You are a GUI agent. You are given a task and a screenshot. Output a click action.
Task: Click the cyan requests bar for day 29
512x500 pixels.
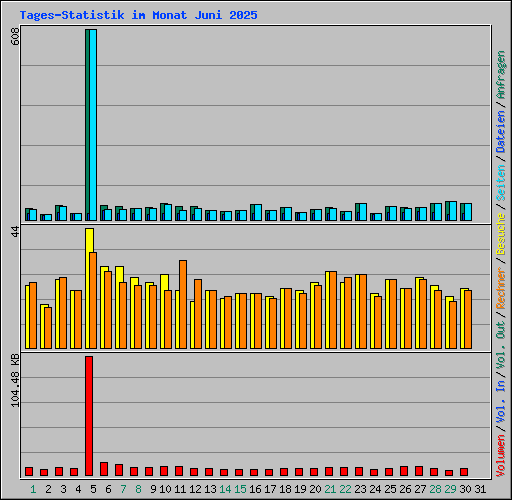pos(453,211)
